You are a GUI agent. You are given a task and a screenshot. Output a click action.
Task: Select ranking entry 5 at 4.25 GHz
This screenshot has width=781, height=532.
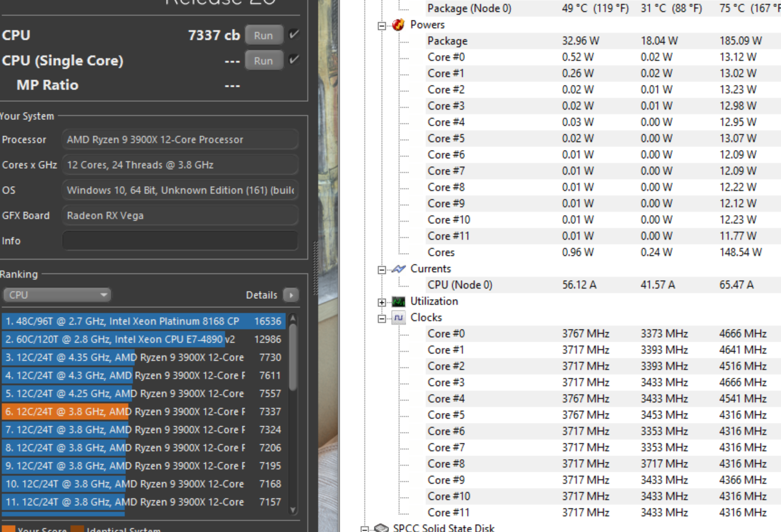(143, 393)
